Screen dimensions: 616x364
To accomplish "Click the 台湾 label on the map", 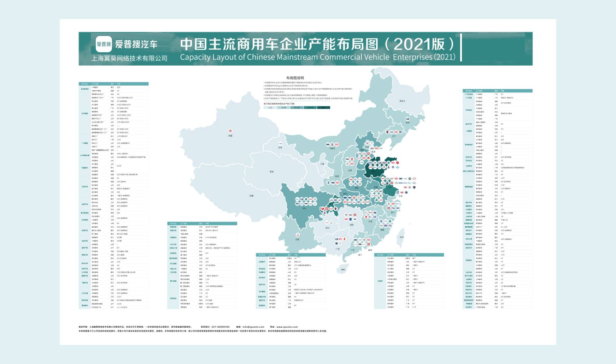I will pyautogui.click(x=401, y=237).
